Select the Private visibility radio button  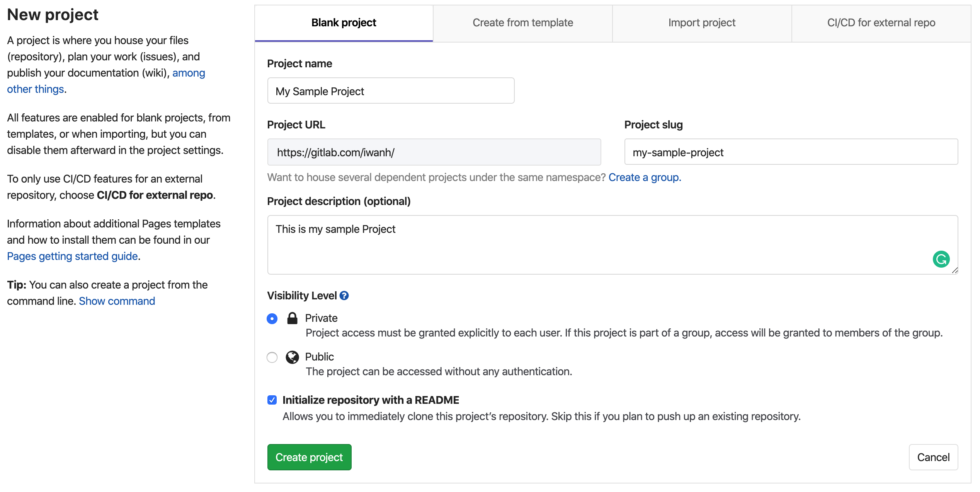272,319
